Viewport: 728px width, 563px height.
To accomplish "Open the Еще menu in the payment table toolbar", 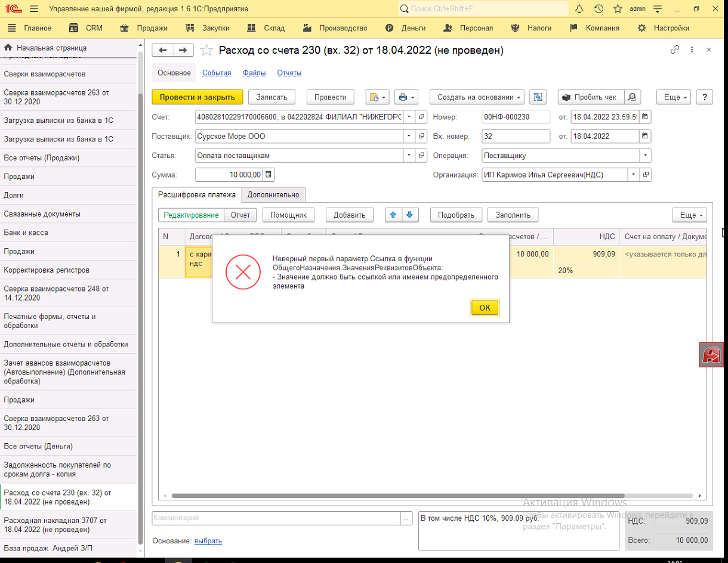I will [x=689, y=215].
